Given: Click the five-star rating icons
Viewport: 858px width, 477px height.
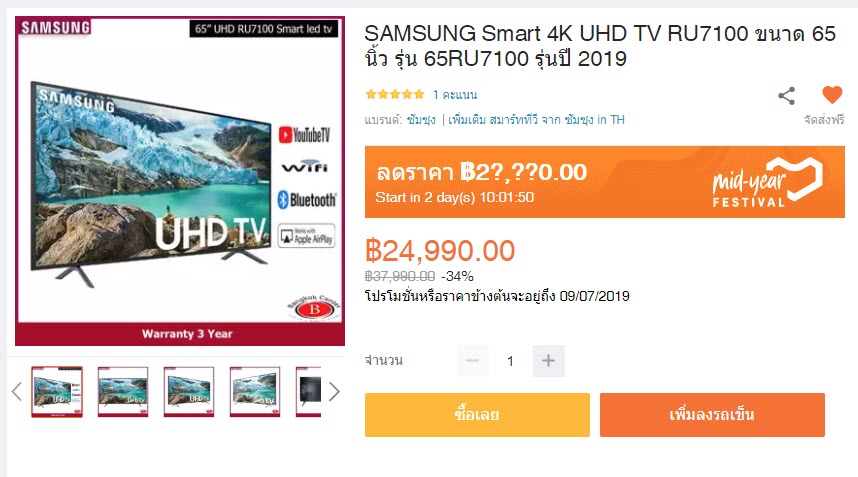Looking at the screenshot, I should pyautogui.click(x=395, y=94).
